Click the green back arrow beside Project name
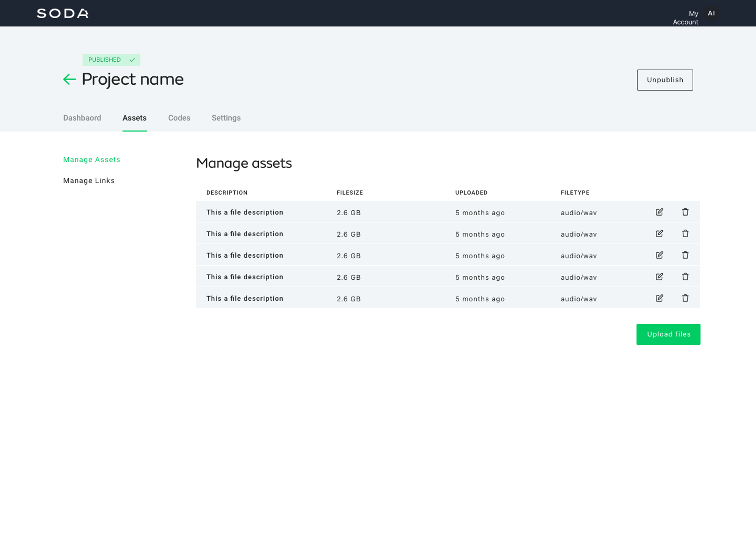The width and height of the screenshot is (756, 538). (x=70, y=79)
